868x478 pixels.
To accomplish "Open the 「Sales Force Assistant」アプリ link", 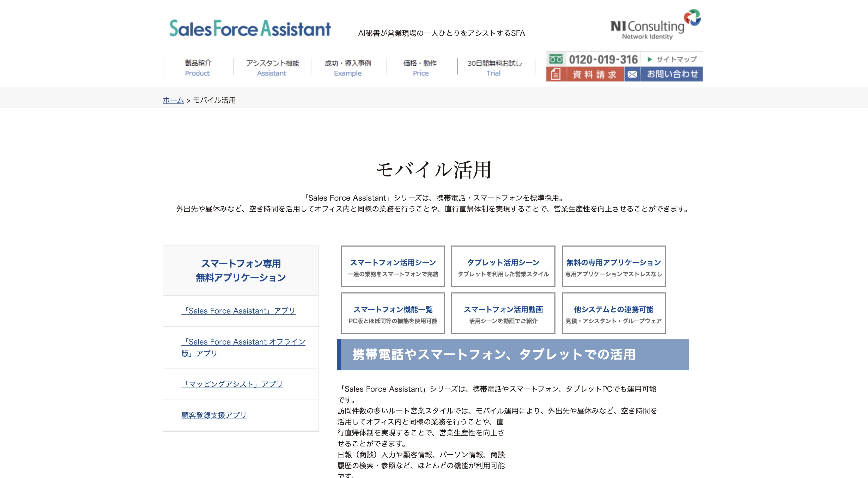I will (238, 311).
